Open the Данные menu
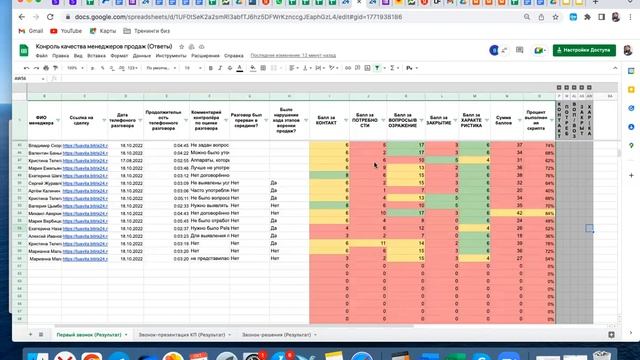This screenshot has height=360, width=640. (142, 56)
